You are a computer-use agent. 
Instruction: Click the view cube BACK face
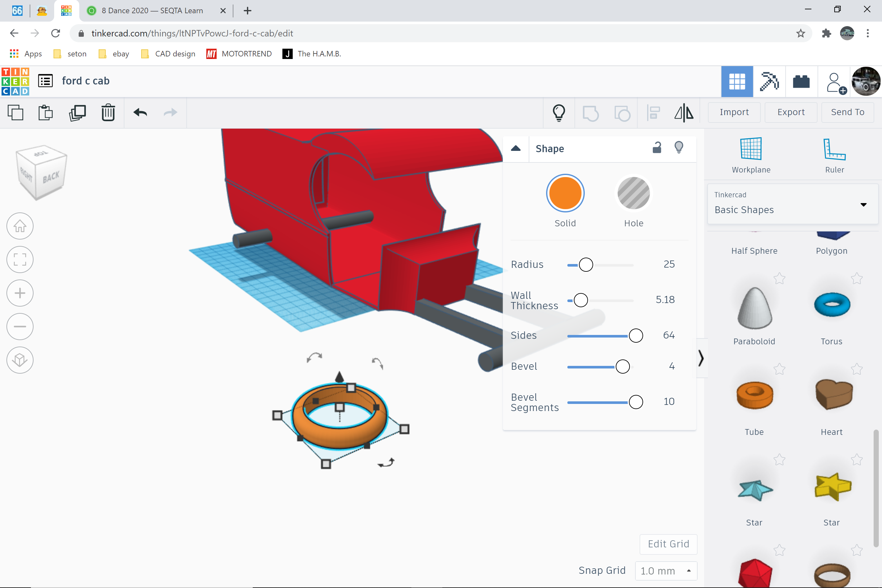coord(51,177)
